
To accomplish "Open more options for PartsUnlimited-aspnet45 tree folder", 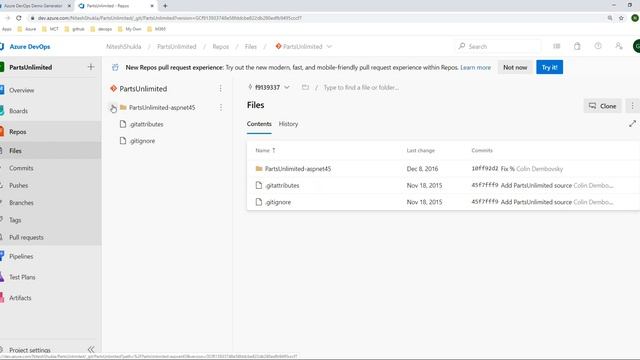I will 221,107.
